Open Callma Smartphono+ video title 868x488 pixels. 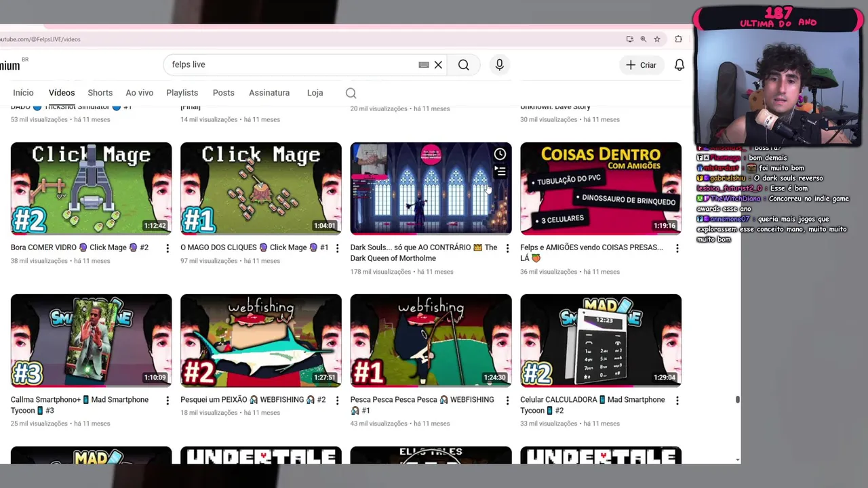79,405
